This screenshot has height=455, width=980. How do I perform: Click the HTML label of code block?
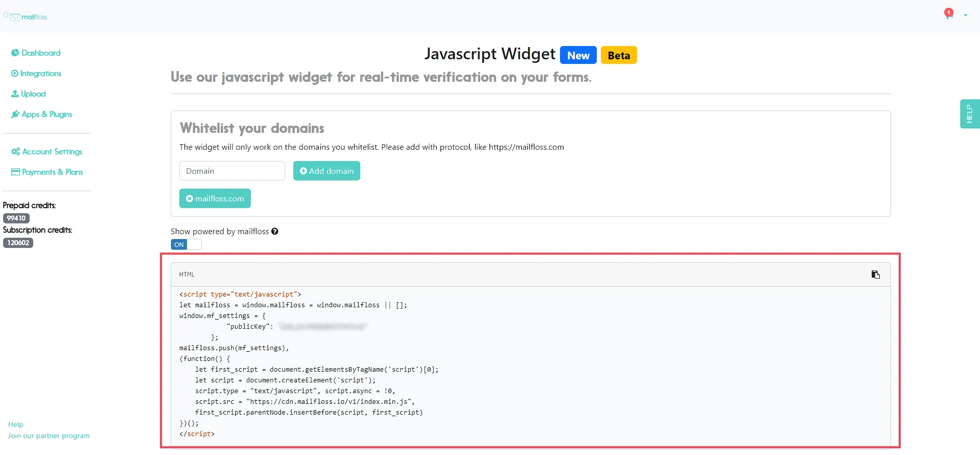pyautogui.click(x=187, y=275)
